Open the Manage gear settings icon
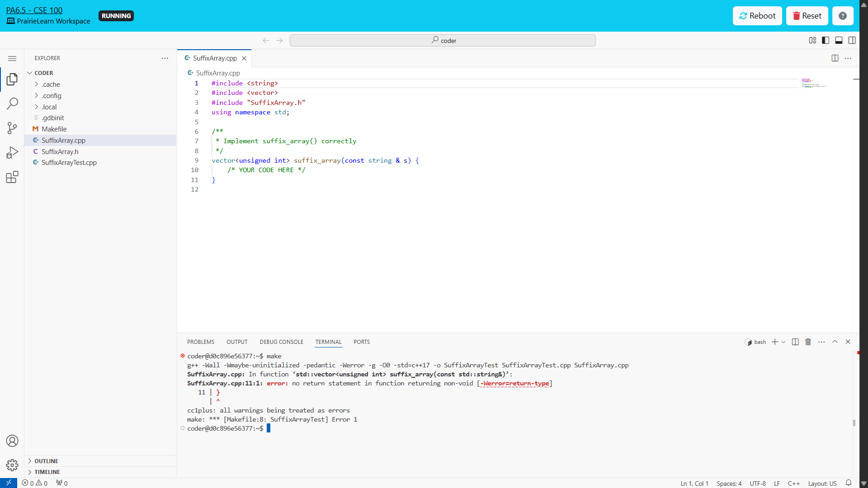The image size is (868, 488). tap(12, 465)
